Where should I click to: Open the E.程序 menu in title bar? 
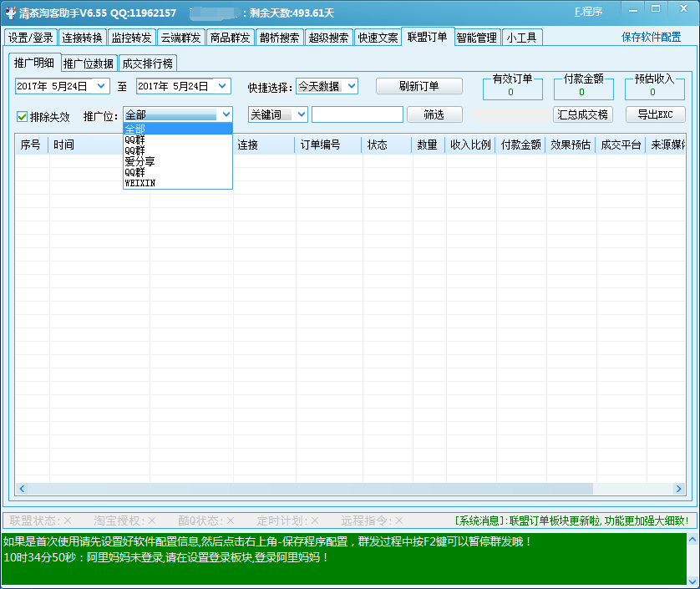point(588,12)
